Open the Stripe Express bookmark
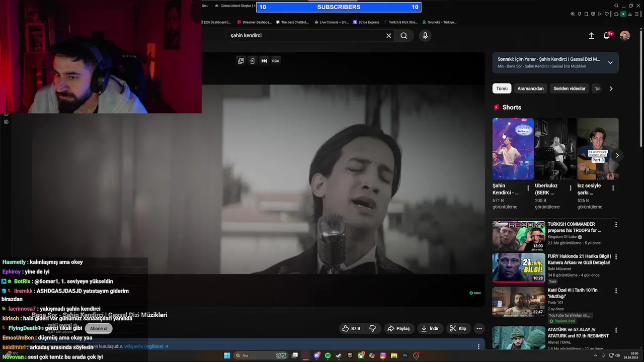The width and height of the screenshot is (644, 362). pyautogui.click(x=366, y=22)
